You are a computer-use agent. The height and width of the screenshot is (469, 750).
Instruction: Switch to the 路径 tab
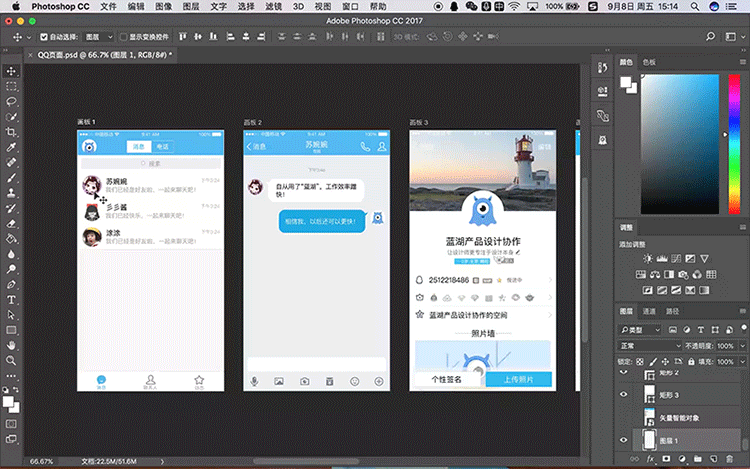tap(673, 311)
